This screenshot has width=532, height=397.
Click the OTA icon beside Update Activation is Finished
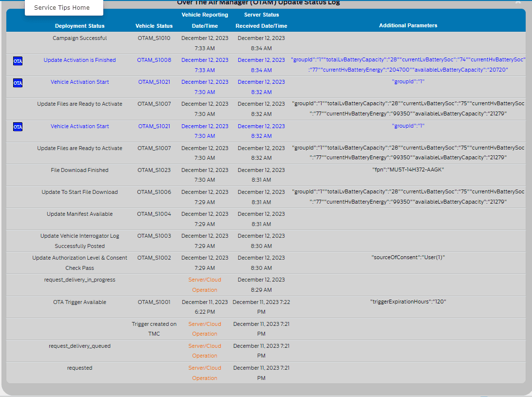[18, 61]
